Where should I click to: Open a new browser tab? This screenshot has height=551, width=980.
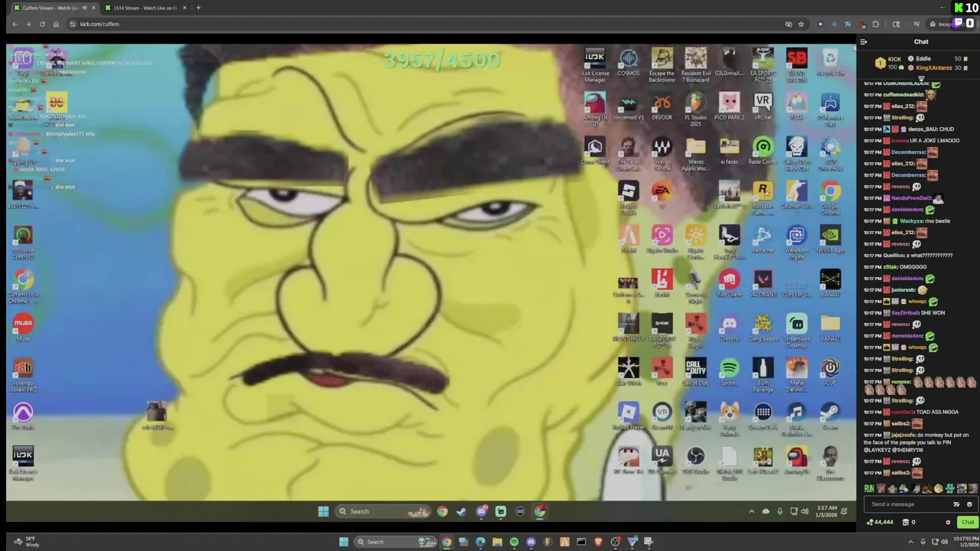click(x=198, y=8)
